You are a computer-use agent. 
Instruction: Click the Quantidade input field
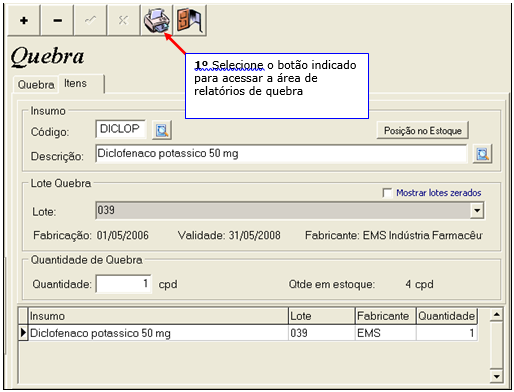pyautogui.click(x=123, y=284)
